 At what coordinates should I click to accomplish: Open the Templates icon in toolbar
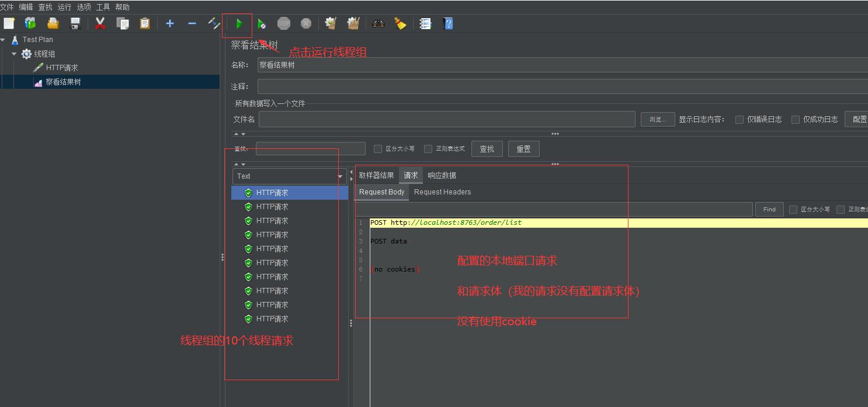[30, 23]
